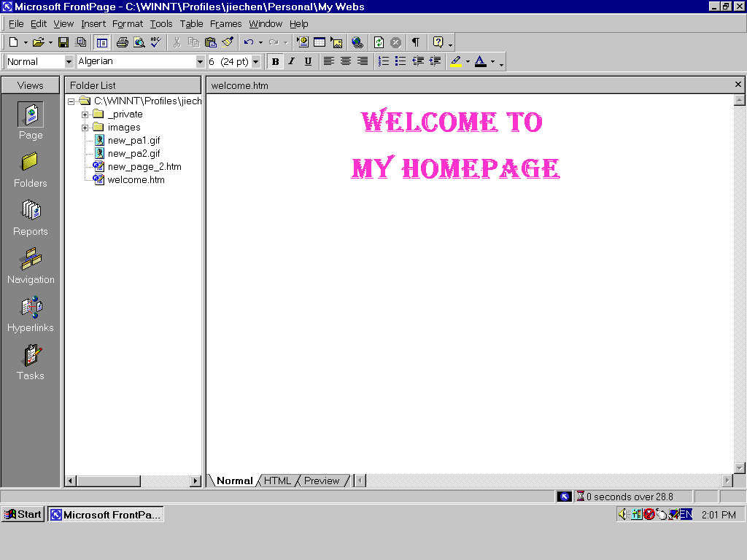Click the Insert Table icon
The image size is (747, 560).
320,42
